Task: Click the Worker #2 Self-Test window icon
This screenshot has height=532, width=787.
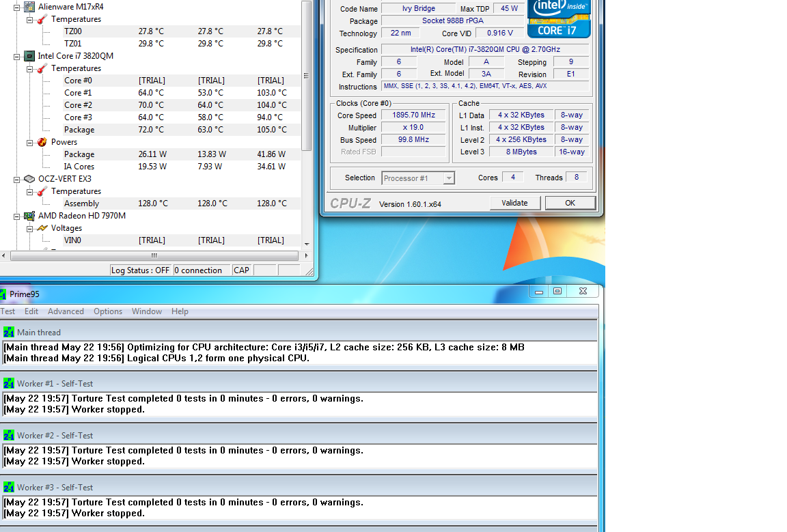Action: click(8, 435)
